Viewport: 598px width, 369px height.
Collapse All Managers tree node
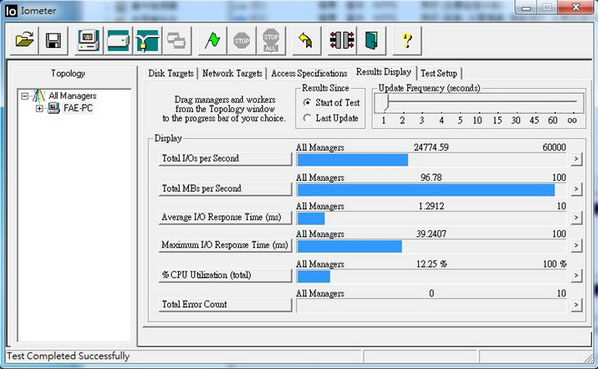(25, 96)
